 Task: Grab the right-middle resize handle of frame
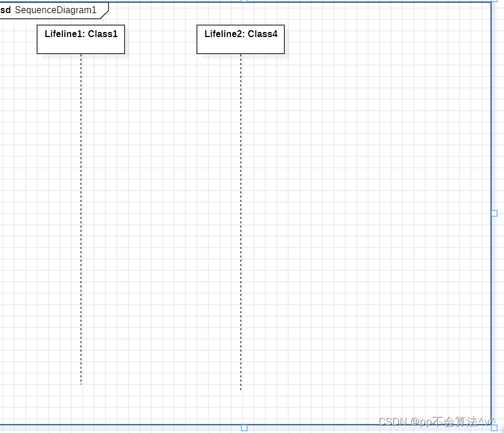(x=495, y=213)
